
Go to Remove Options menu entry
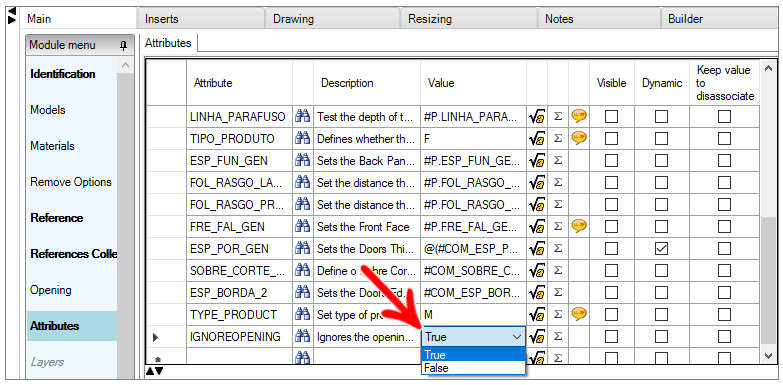pos(72,182)
